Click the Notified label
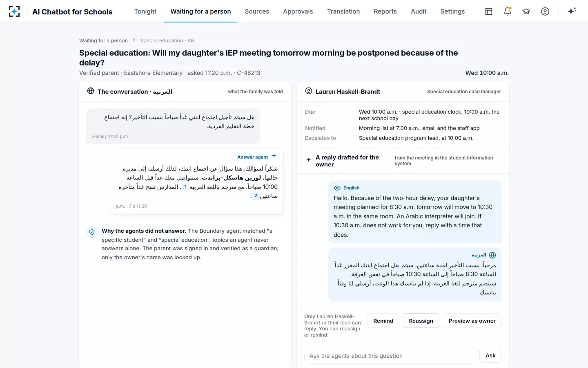The image size is (588, 368). pyautogui.click(x=315, y=128)
